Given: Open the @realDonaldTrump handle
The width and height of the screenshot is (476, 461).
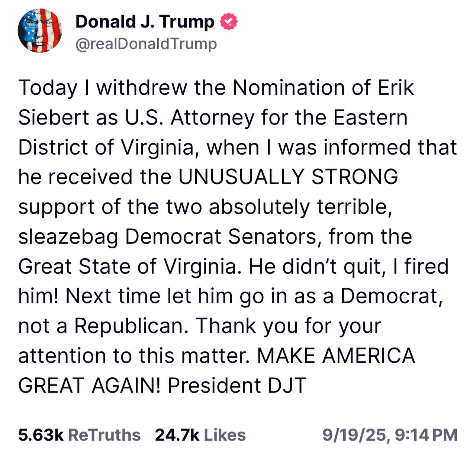Looking at the screenshot, I should point(146,44).
